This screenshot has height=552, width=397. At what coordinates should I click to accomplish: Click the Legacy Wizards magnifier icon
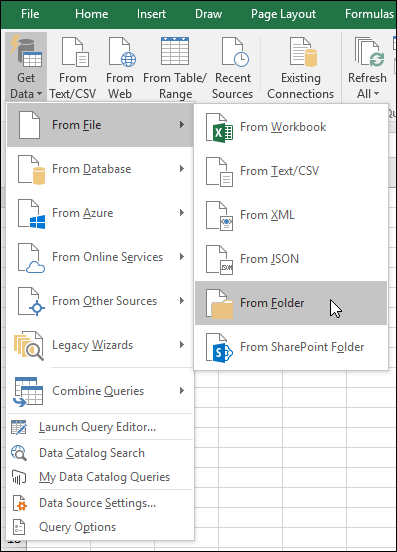point(30,346)
